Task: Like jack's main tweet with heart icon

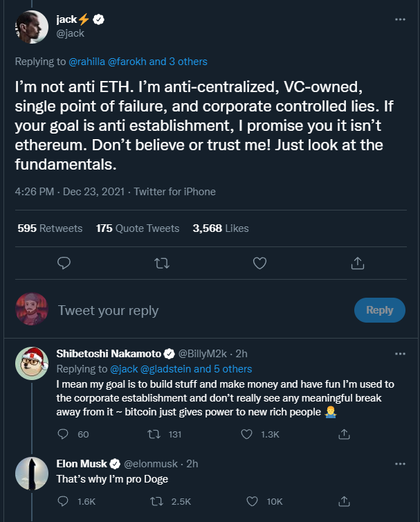Action: click(259, 263)
